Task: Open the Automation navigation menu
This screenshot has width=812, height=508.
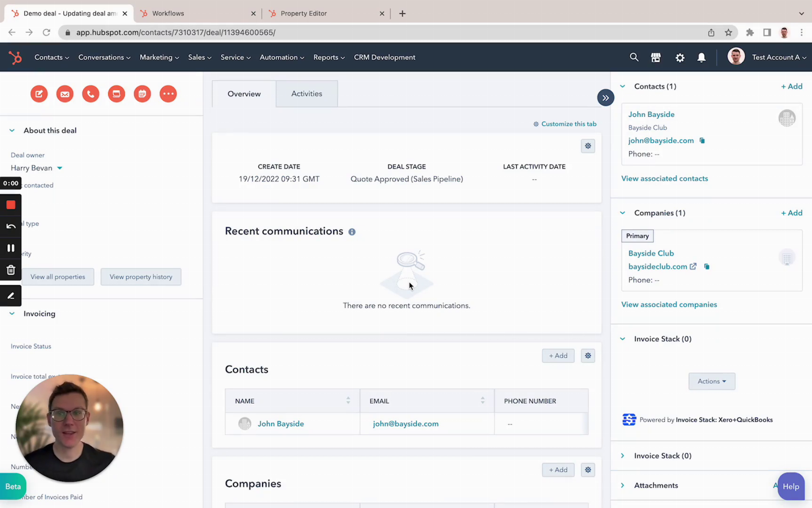Action: pos(282,57)
